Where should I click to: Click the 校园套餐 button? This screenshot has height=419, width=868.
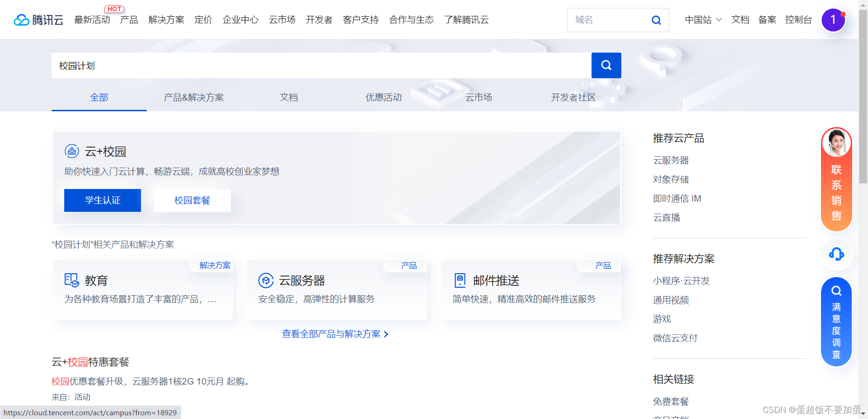[192, 200]
